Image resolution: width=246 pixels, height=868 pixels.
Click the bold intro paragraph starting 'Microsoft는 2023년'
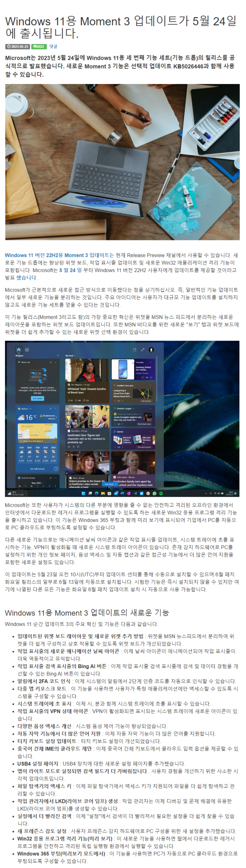tap(120, 66)
